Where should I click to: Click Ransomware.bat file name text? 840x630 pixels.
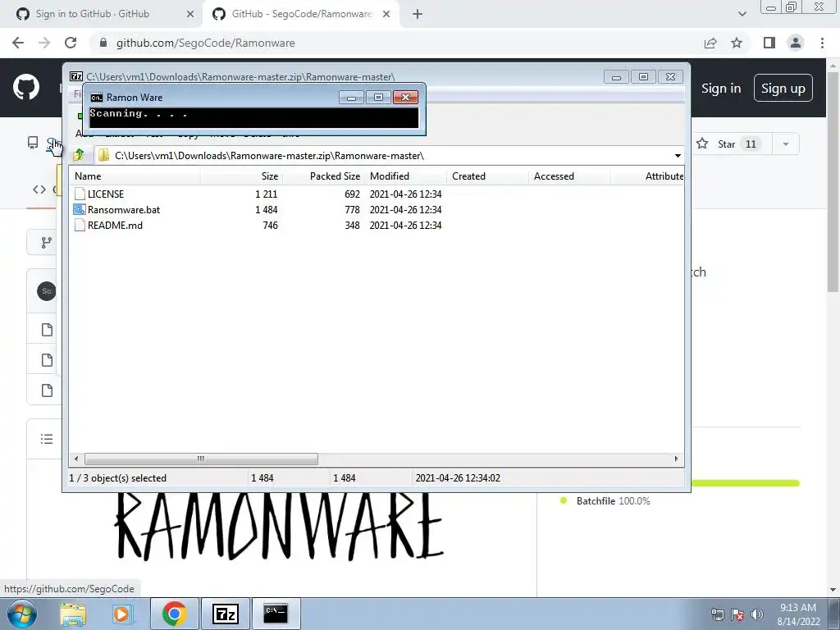click(x=124, y=209)
